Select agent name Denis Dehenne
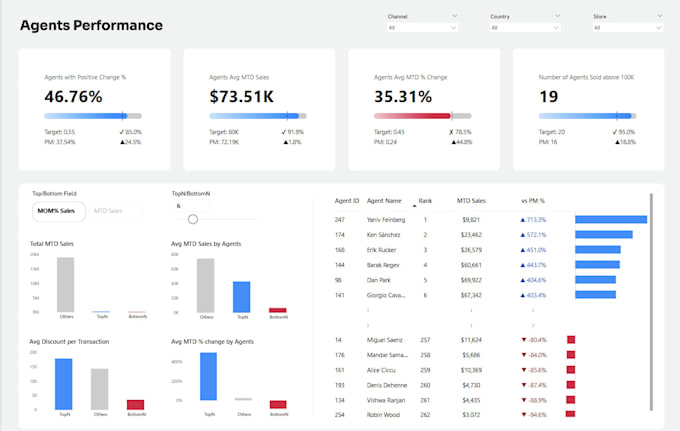 387,385
